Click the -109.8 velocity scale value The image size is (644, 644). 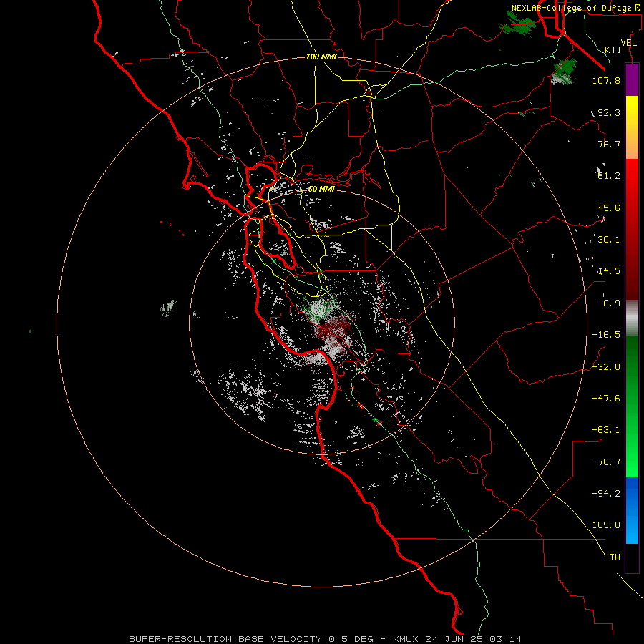coord(604,525)
